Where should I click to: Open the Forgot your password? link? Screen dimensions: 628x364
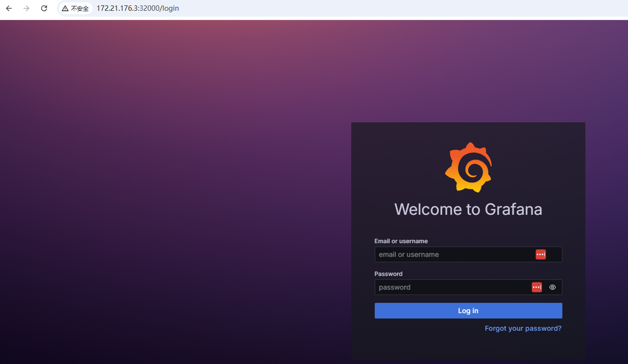pyautogui.click(x=523, y=328)
